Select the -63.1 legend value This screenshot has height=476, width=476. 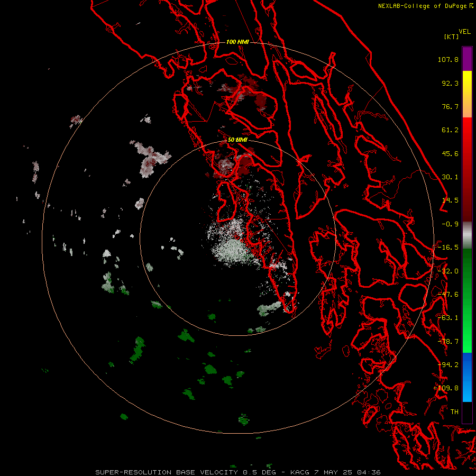coord(448,318)
